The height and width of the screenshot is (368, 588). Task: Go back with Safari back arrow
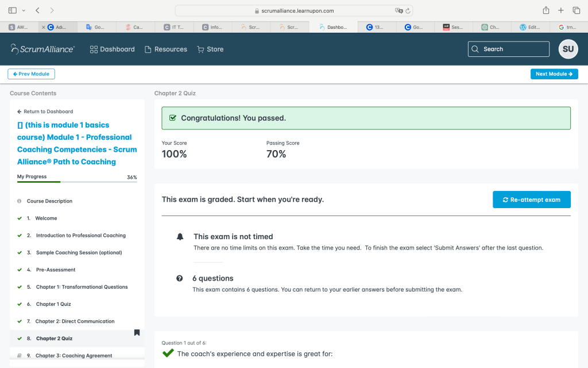[x=38, y=10]
